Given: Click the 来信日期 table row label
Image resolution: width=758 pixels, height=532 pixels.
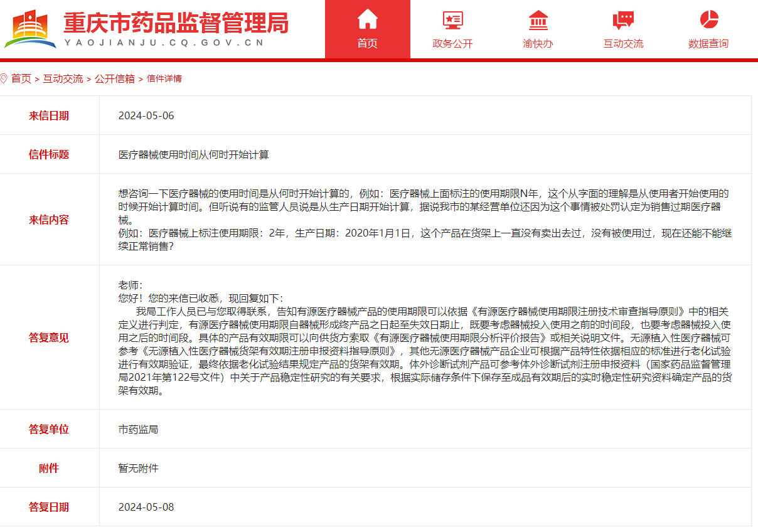Looking at the screenshot, I should (49, 115).
